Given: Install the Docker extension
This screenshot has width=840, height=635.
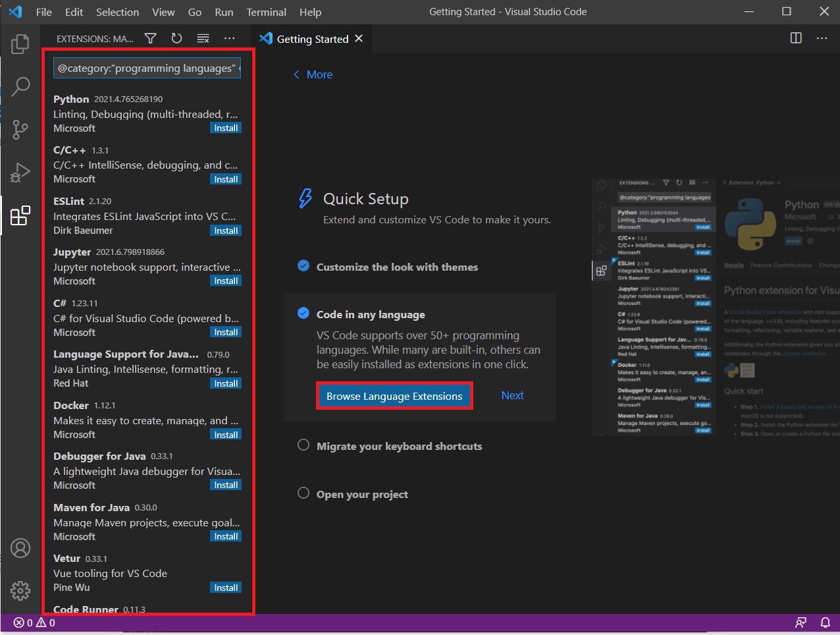Looking at the screenshot, I should click(226, 435).
